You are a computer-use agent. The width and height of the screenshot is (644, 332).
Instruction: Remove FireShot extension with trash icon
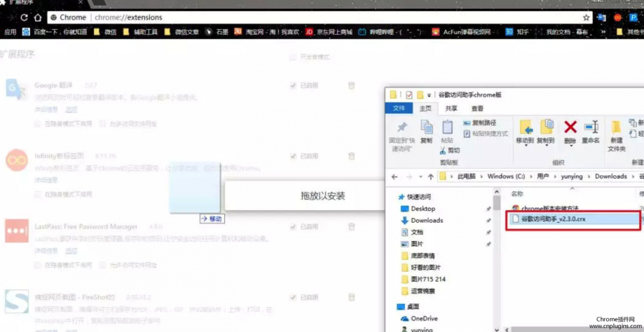(352, 297)
